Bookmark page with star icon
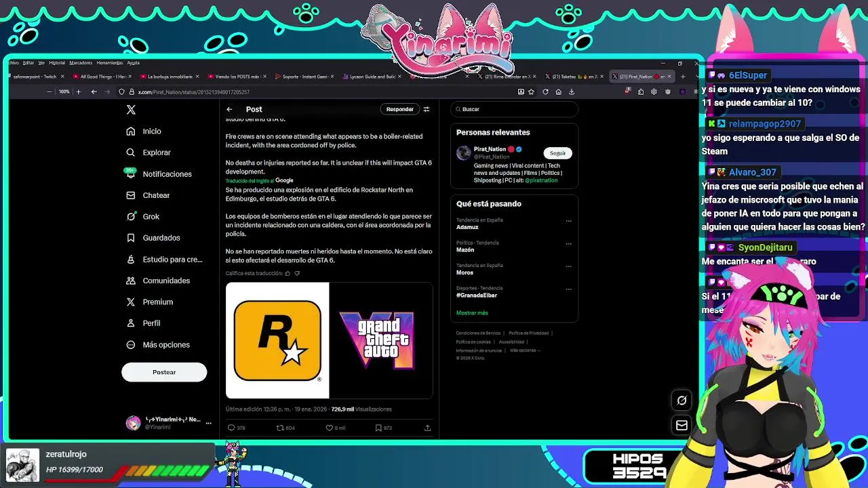 click(532, 92)
